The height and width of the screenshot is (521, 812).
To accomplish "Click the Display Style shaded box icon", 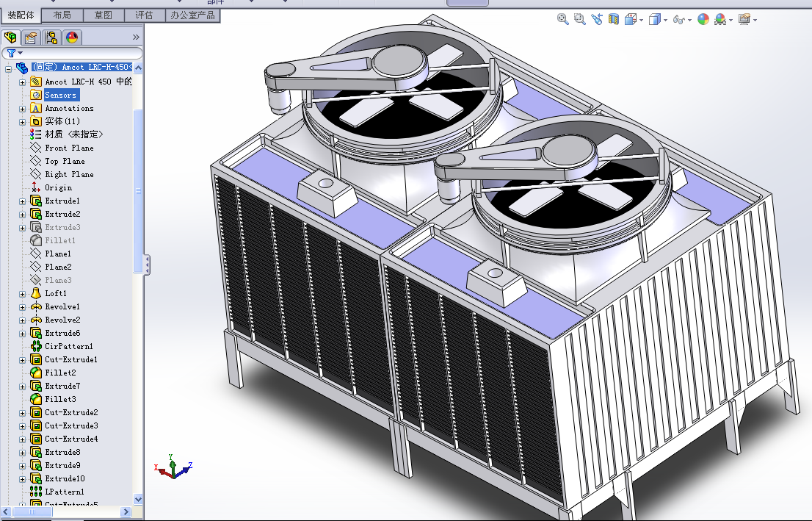I will [x=655, y=19].
